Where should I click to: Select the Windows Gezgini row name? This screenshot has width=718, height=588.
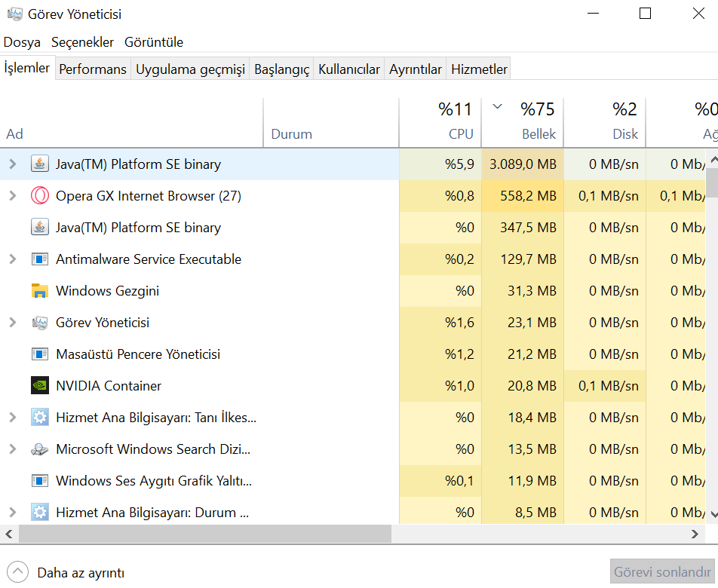(x=108, y=291)
